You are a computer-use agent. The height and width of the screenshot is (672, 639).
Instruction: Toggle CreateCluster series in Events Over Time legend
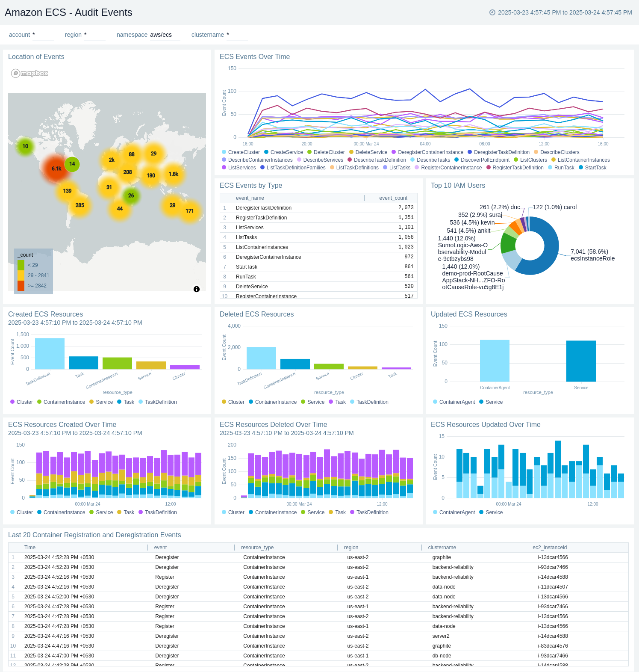pyautogui.click(x=241, y=152)
